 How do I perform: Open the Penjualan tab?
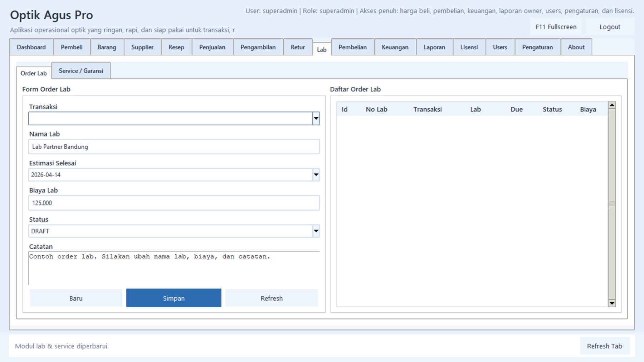point(212,47)
